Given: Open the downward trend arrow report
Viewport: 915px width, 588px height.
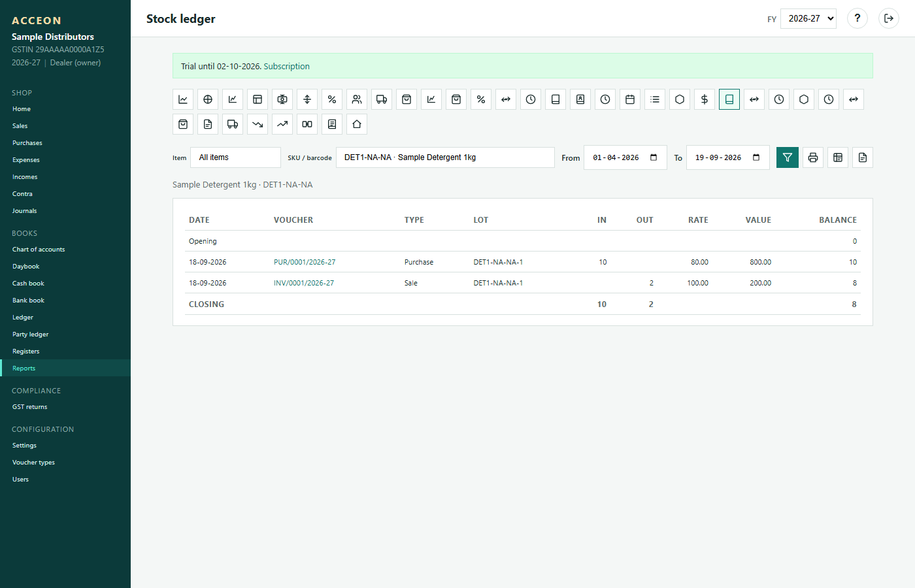Looking at the screenshot, I should click(x=258, y=124).
